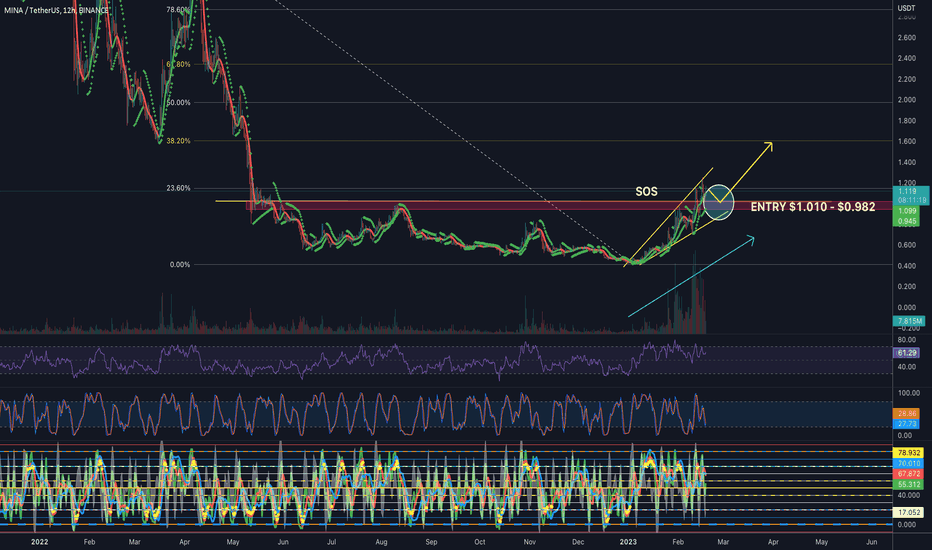Click the yellow 78.932 indicator tag

tap(909, 453)
